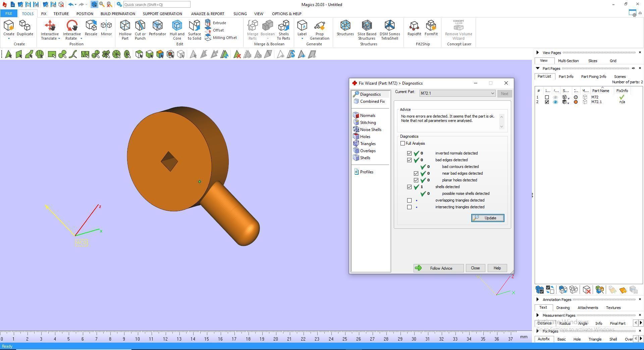This screenshot has height=350, width=644.
Task: Open DSM Somos TetraShell tool
Action: point(390,30)
